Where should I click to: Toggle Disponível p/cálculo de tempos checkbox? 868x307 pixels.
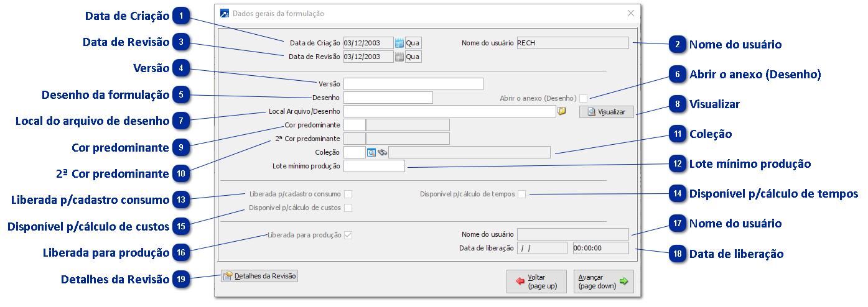pos(522,195)
